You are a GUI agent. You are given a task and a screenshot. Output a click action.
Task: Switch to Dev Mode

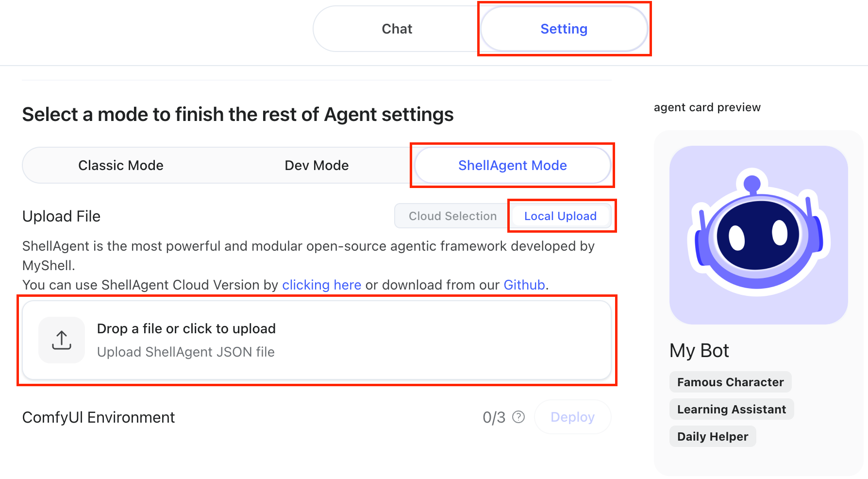pyautogui.click(x=317, y=166)
